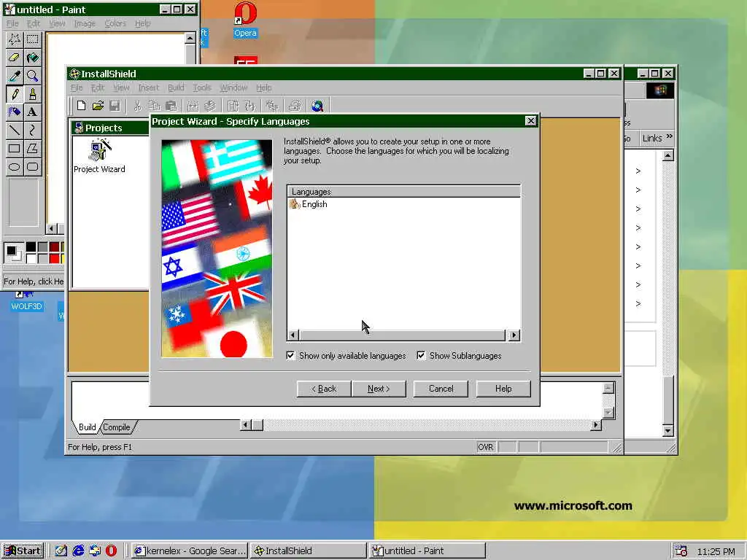Click the Paste clipboard icon in InstallShield toolbar
This screenshot has width=747, height=560.
171,106
